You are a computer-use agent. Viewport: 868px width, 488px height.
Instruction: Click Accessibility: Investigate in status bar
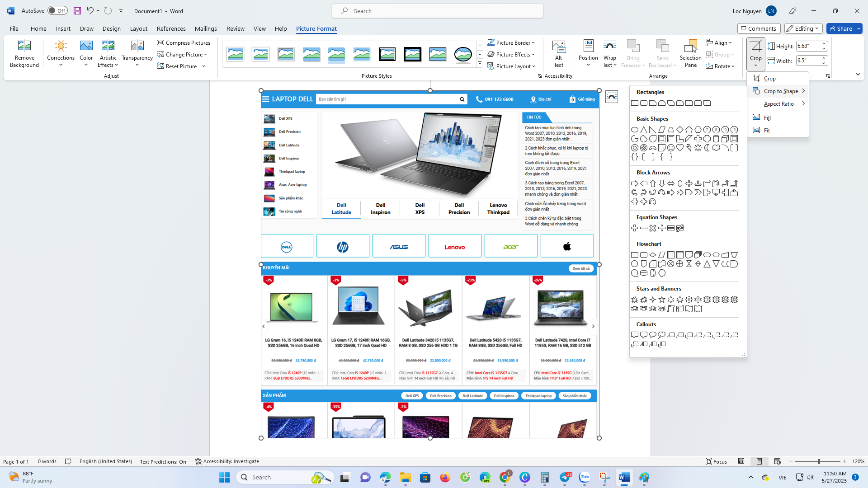tap(227, 461)
